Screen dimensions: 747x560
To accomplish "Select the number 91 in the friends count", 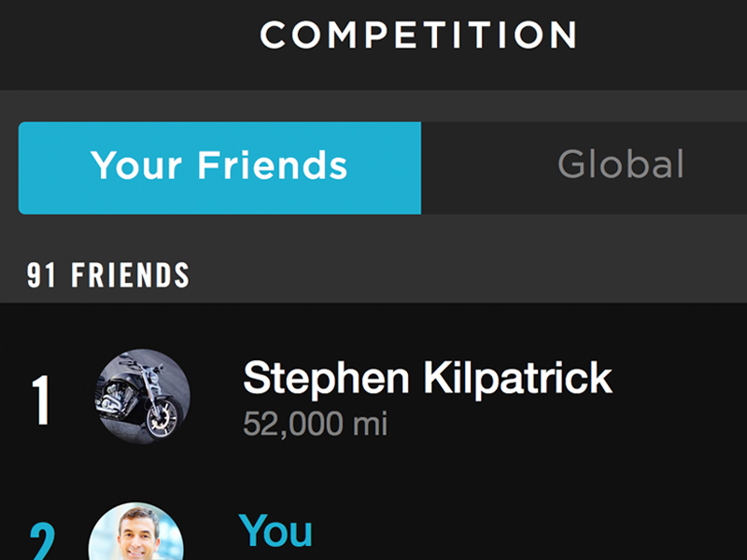I will 41,274.
